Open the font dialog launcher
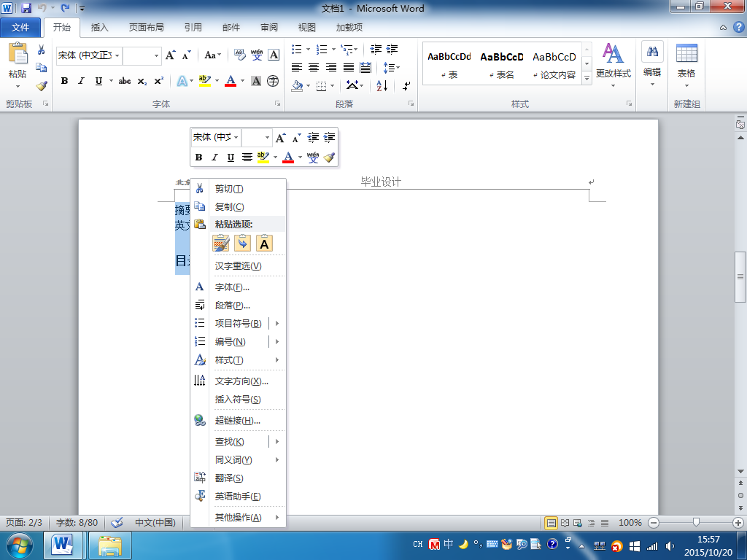747x560 pixels. click(278, 104)
